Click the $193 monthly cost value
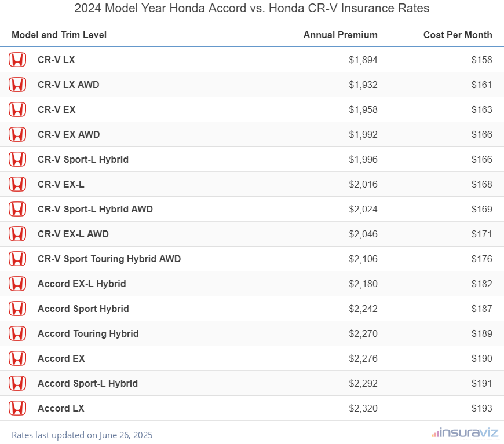 pos(482,408)
